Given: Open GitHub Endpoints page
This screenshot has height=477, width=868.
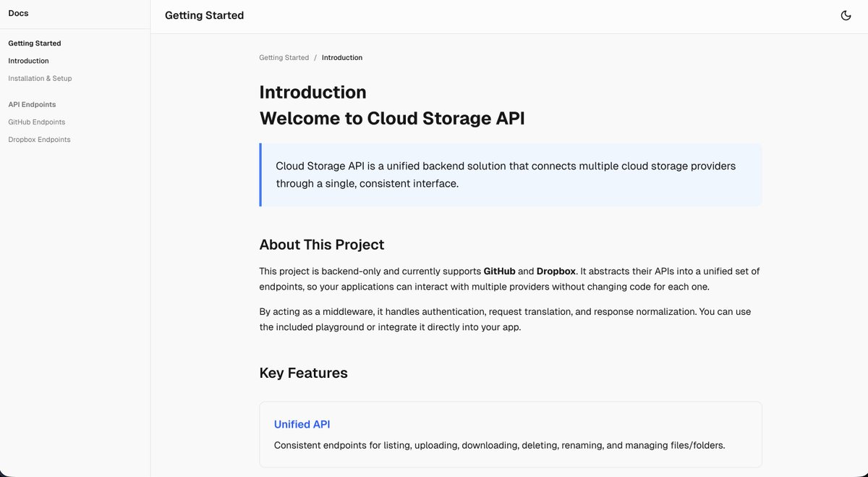Looking at the screenshot, I should click(x=37, y=122).
